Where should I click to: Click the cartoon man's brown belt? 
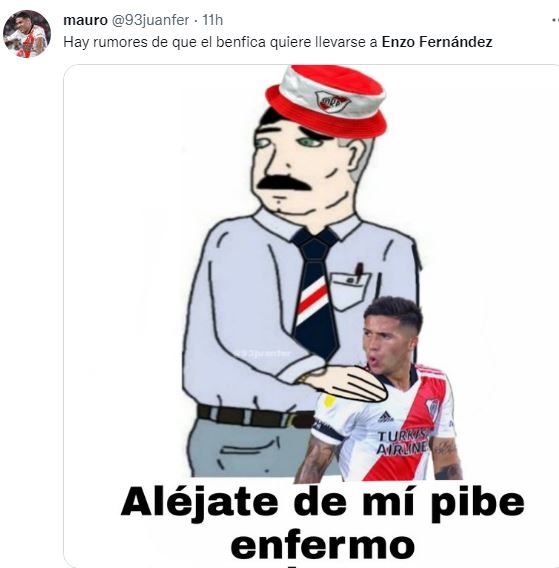pos(256,417)
